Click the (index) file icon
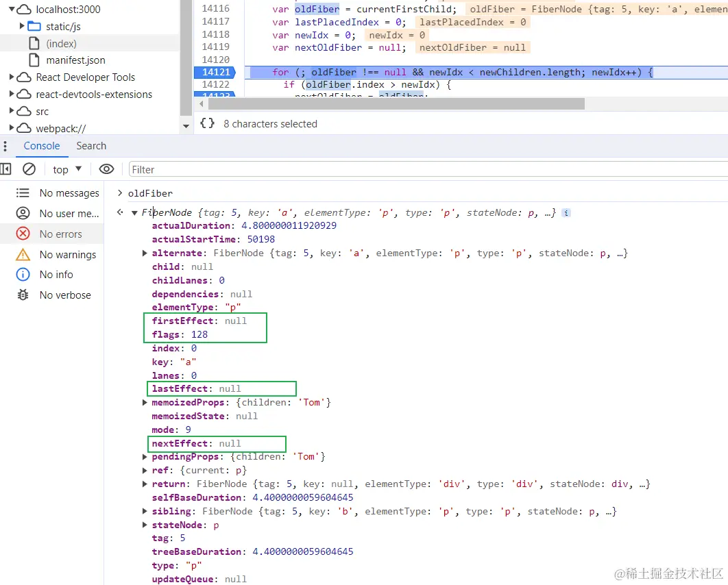The height and width of the screenshot is (585, 728). (x=34, y=43)
